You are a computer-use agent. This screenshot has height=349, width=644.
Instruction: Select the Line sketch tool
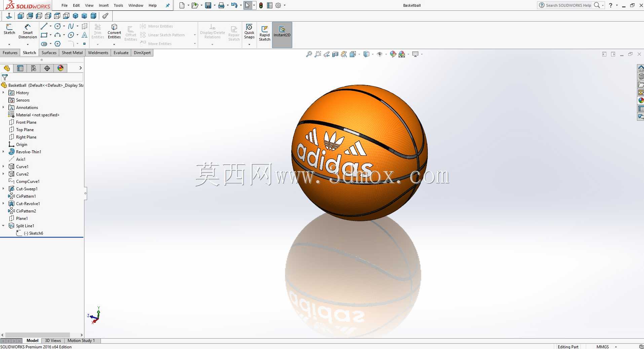tap(44, 26)
